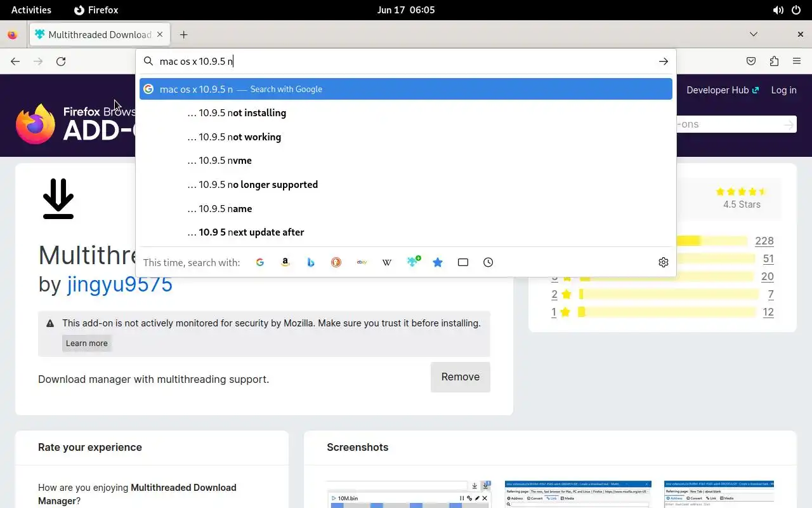Open the Extensions puzzle icon
Viewport: 812px width, 508px height.
click(x=774, y=62)
